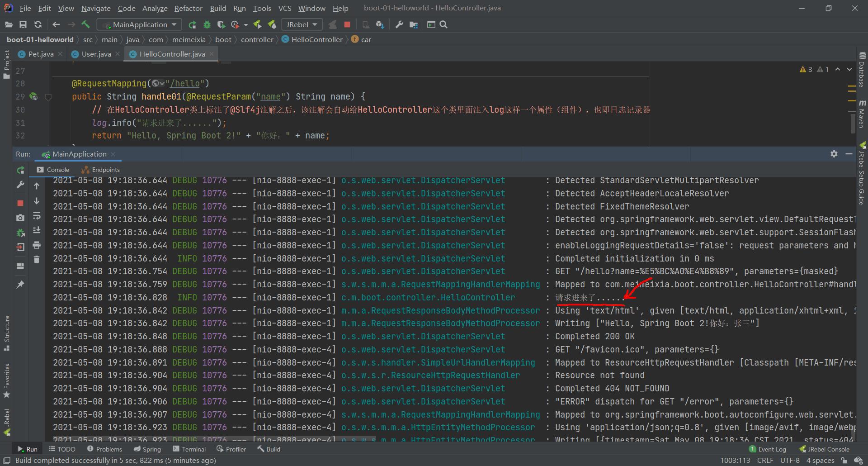Click the Synchronize reload icon
This screenshot has height=466, width=868.
[x=38, y=24]
